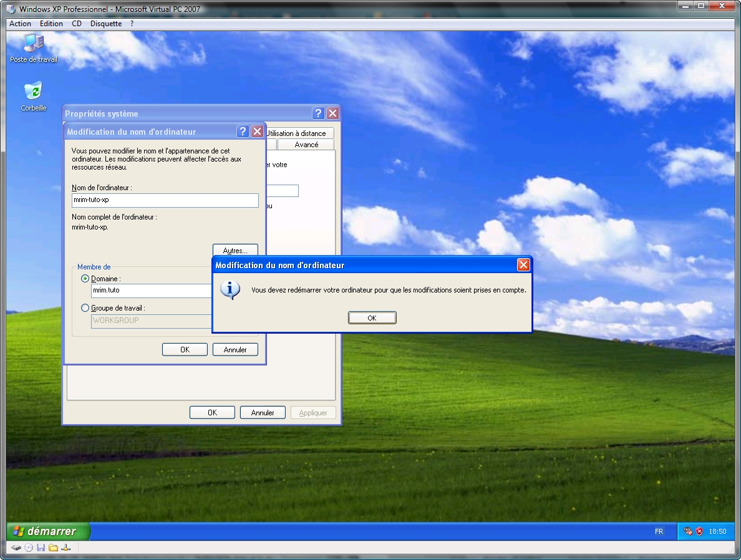Click the red security shield tray icon
Image resolution: width=741 pixels, height=560 pixels.
tap(699, 531)
